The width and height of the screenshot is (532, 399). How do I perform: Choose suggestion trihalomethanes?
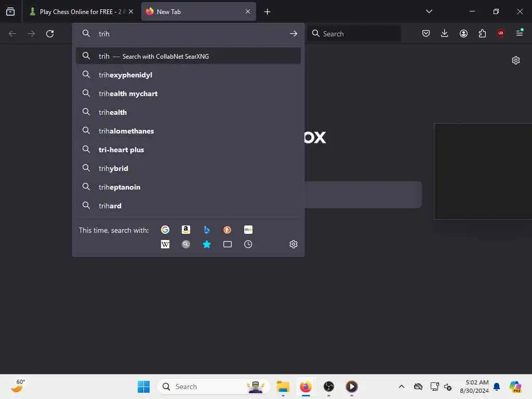coord(188,130)
